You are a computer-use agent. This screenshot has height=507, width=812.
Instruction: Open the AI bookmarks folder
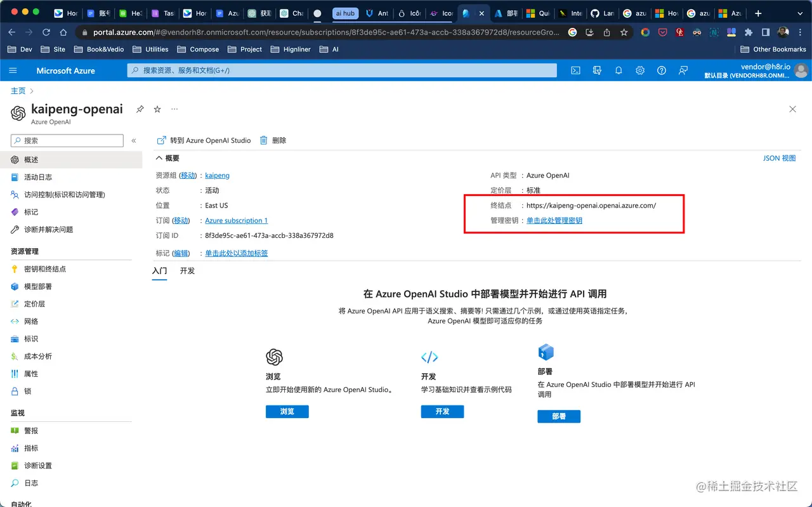click(x=329, y=49)
